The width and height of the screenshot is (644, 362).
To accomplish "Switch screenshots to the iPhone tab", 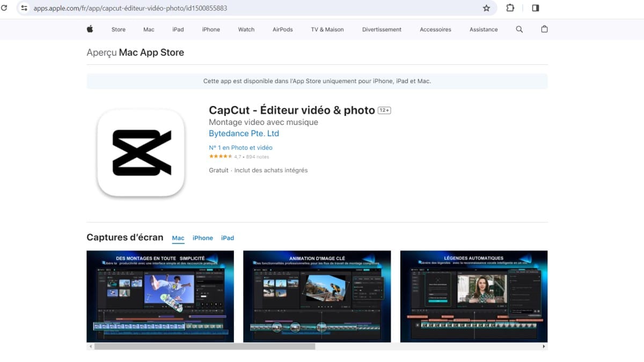I will click(202, 238).
